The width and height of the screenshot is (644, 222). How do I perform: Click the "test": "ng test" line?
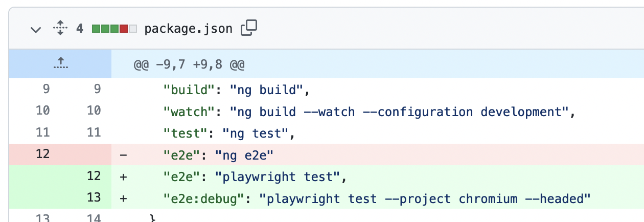point(229,132)
